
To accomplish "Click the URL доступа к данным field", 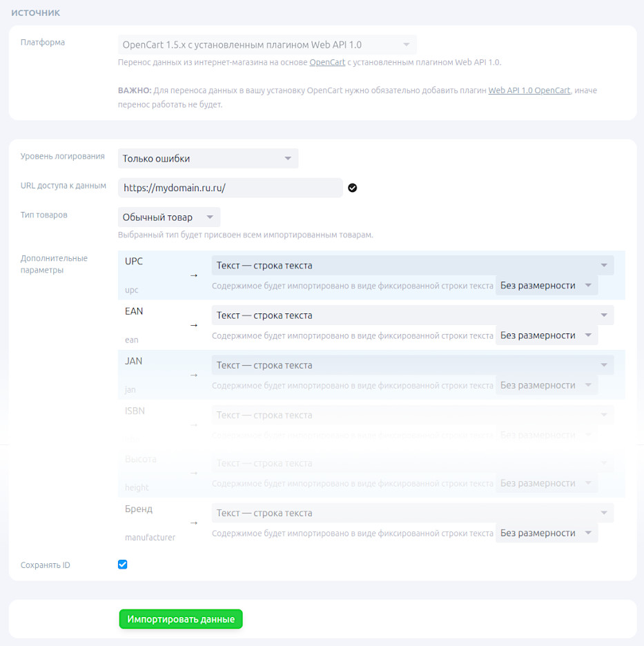I will coord(231,188).
